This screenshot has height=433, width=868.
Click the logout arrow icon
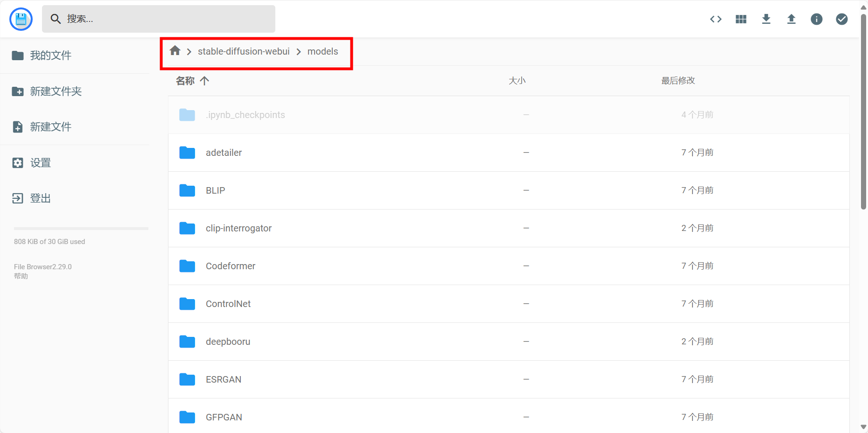tap(18, 198)
